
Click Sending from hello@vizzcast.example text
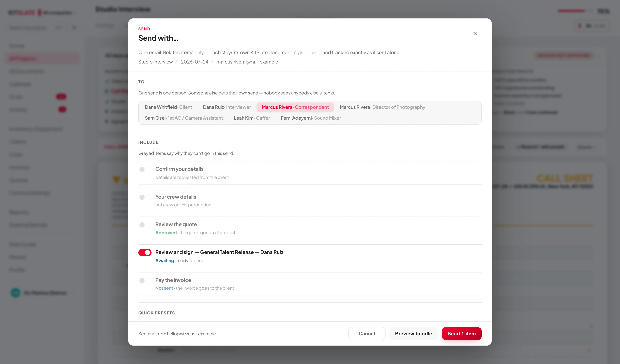pos(177,334)
